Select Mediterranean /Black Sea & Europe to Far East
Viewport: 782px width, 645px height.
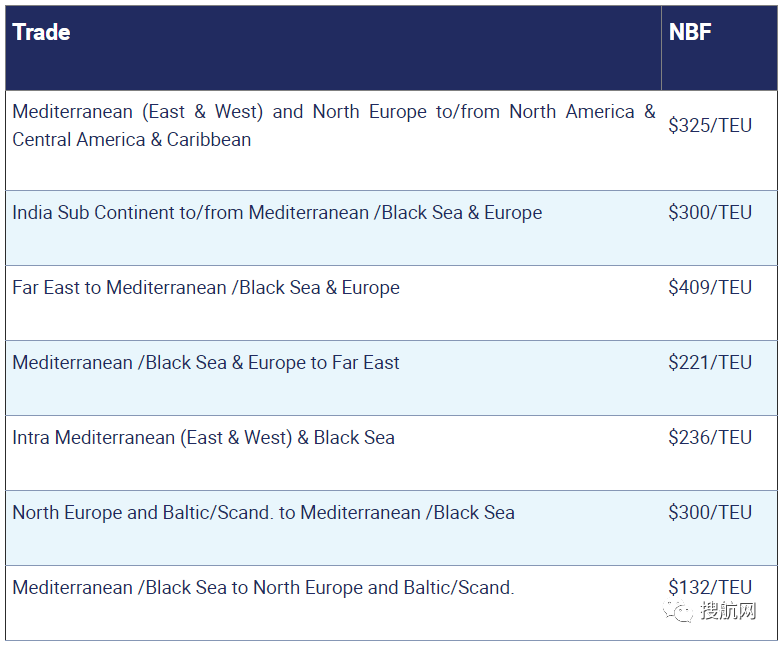(x=205, y=363)
